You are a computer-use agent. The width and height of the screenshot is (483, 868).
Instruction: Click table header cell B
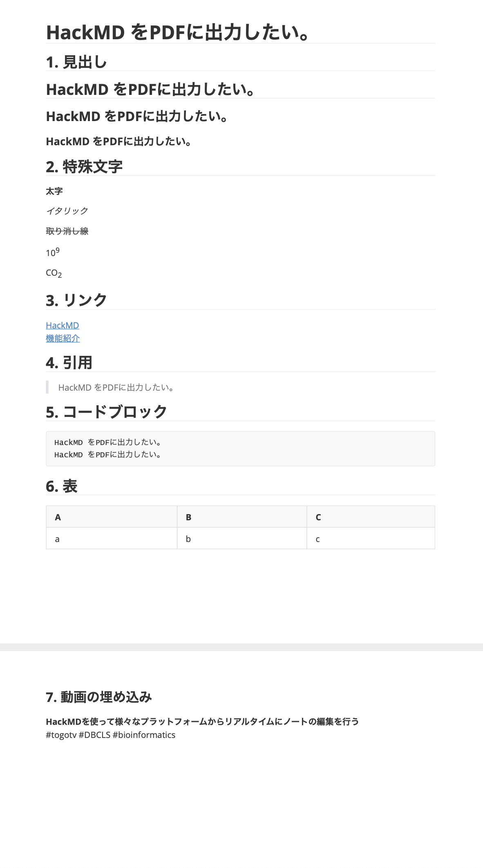tap(242, 517)
